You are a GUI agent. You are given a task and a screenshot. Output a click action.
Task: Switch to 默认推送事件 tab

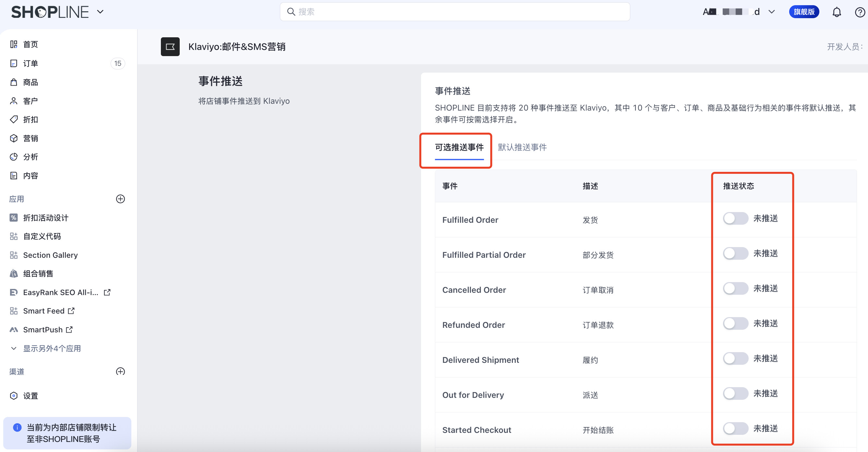point(522,147)
